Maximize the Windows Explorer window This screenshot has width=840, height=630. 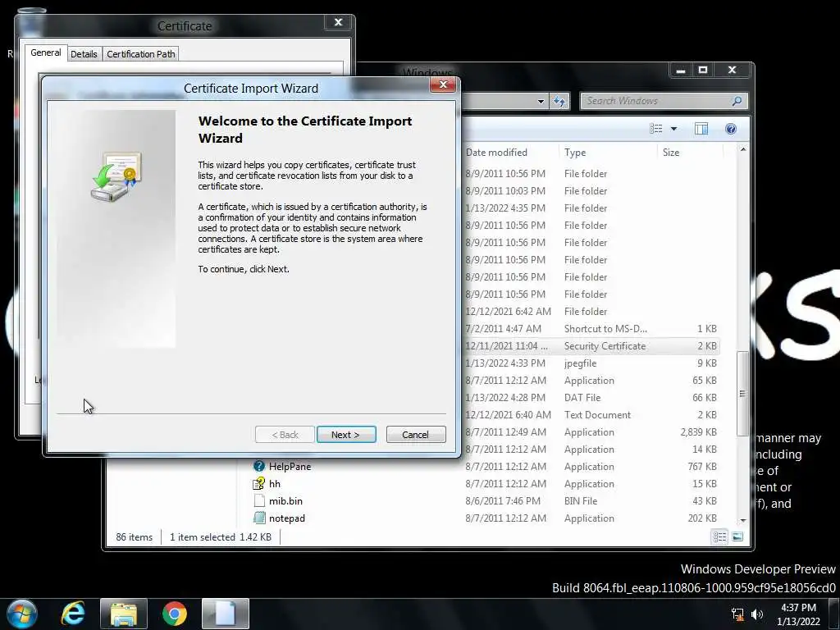point(703,71)
